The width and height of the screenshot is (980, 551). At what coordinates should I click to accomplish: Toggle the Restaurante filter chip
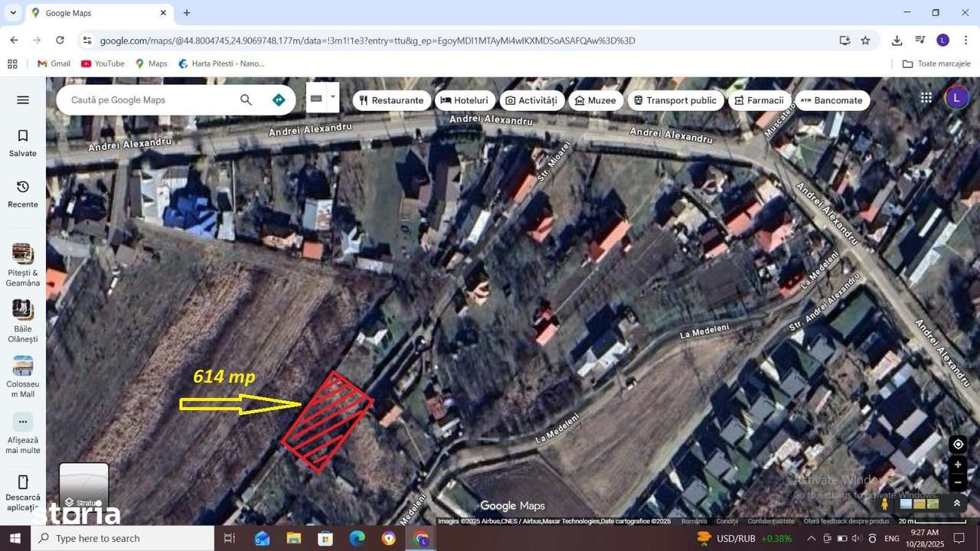click(x=391, y=100)
